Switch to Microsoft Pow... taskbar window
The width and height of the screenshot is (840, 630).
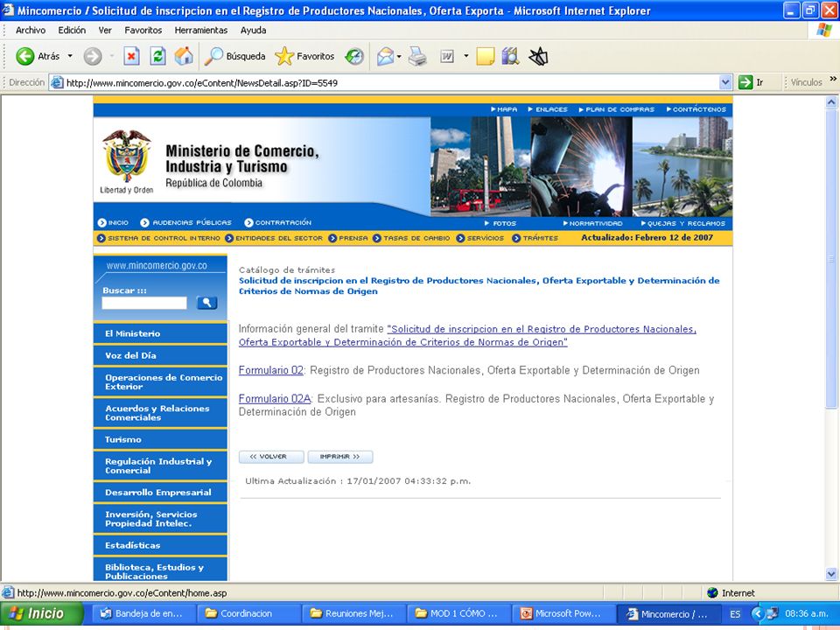(563, 613)
